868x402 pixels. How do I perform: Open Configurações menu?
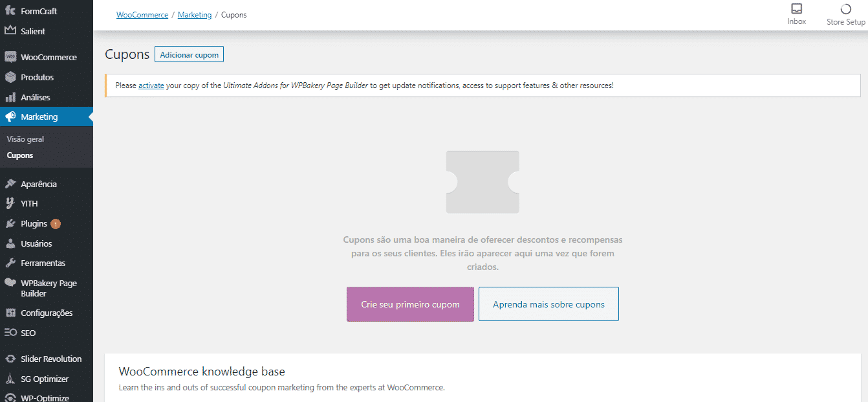(47, 313)
